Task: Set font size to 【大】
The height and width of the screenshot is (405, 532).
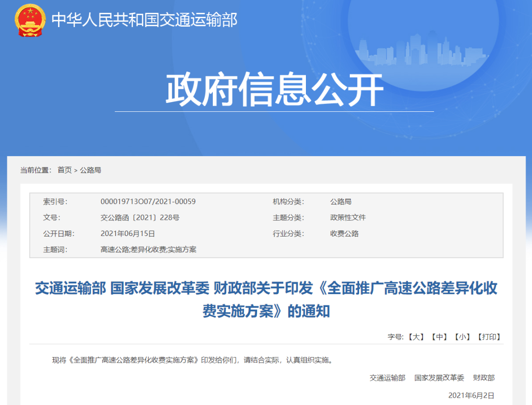Action: tap(416, 337)
